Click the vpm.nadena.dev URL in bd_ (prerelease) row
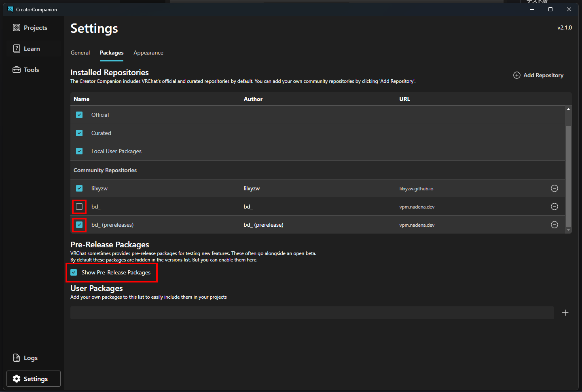Image resolution: width=582 pixels, height=392 pixels. [417, 225]
